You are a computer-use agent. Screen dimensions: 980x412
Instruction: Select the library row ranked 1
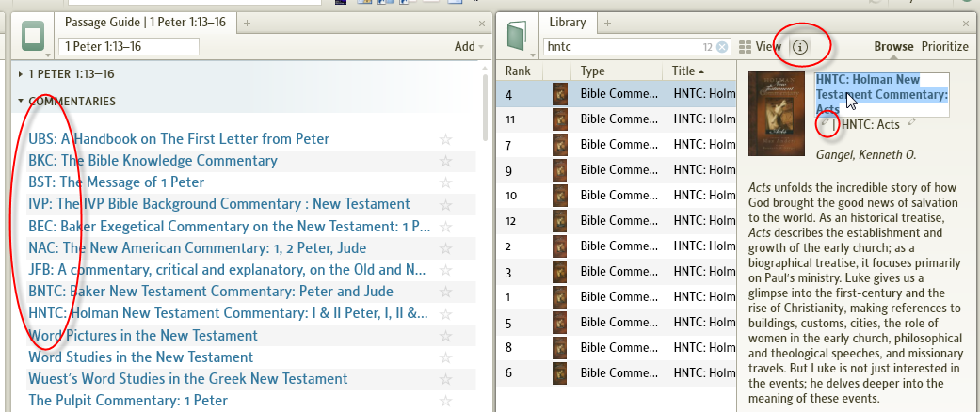[x=618, y=296]
